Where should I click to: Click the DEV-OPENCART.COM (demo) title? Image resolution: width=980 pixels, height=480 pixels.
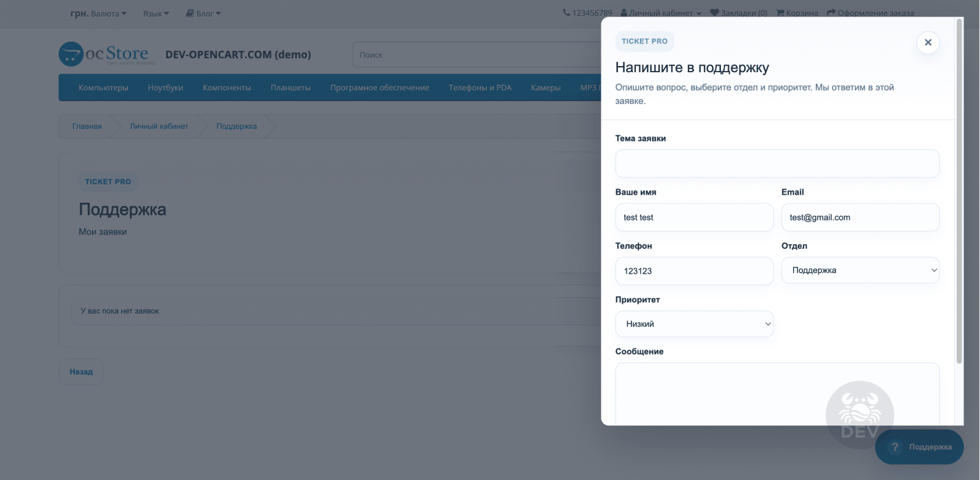(x=238, y=54)
